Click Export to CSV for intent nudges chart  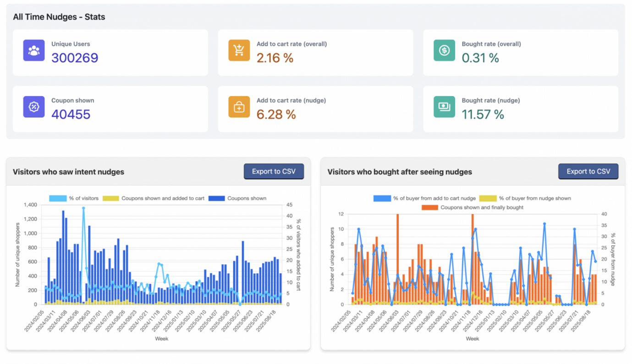click(274, 171)
